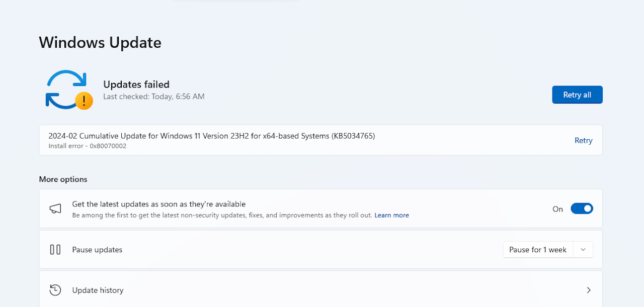The height and width of the screenshot is (307, 644).
Task: Expand the Pause for 1 week dropdown arrow
Action: click(x=583, y=250)
